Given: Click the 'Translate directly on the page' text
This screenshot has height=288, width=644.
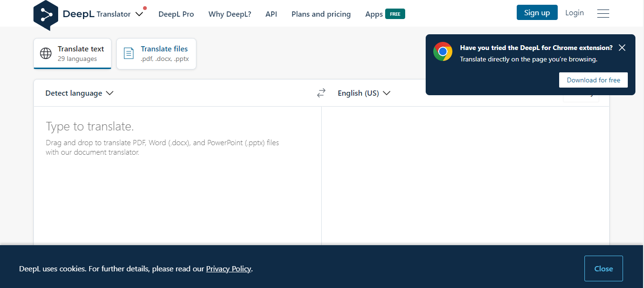Looking at the screenshot, I should (x=529, y=60).
